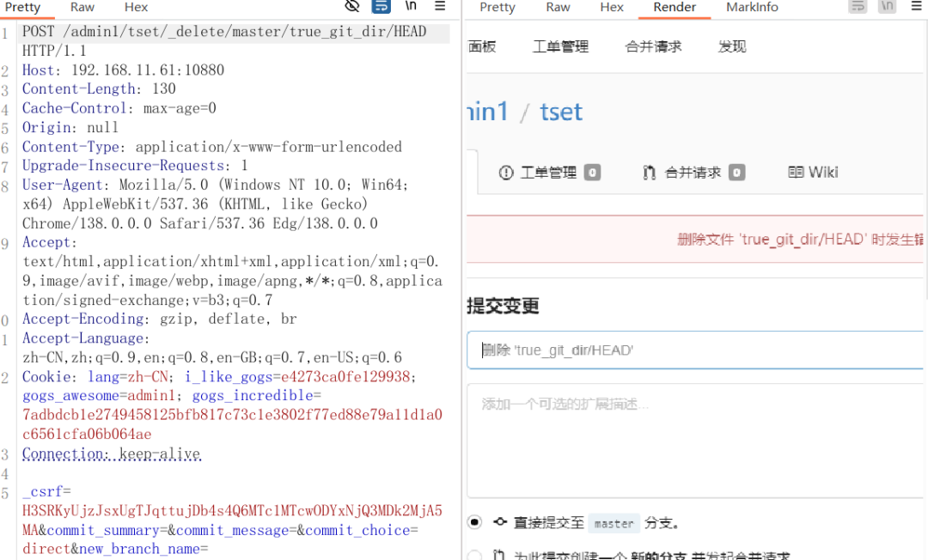Click commit icon beside 直接提交至
The height and width of the screenshot is (560, 928).
pos(501,521)
